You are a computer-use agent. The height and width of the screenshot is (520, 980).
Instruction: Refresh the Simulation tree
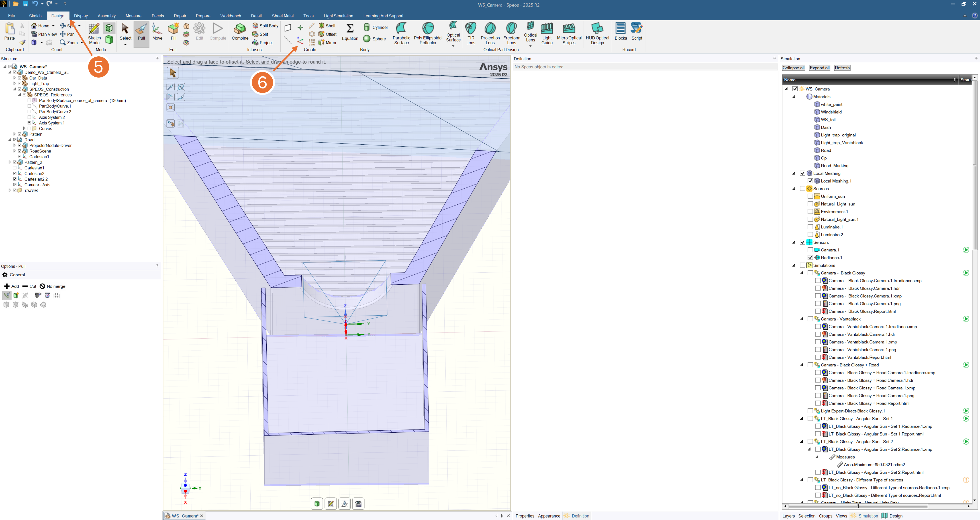click(x=842, y=68)
